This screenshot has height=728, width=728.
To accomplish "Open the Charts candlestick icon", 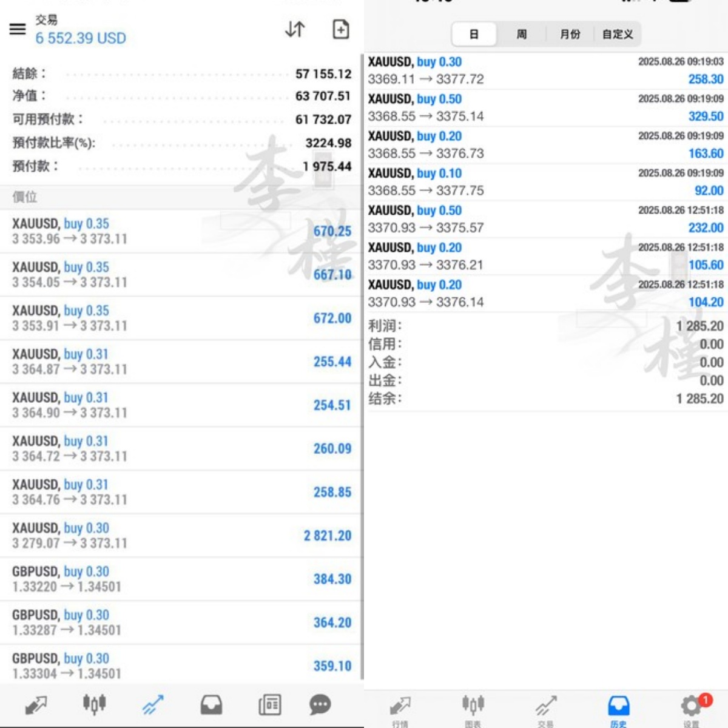I will point(94,704).
